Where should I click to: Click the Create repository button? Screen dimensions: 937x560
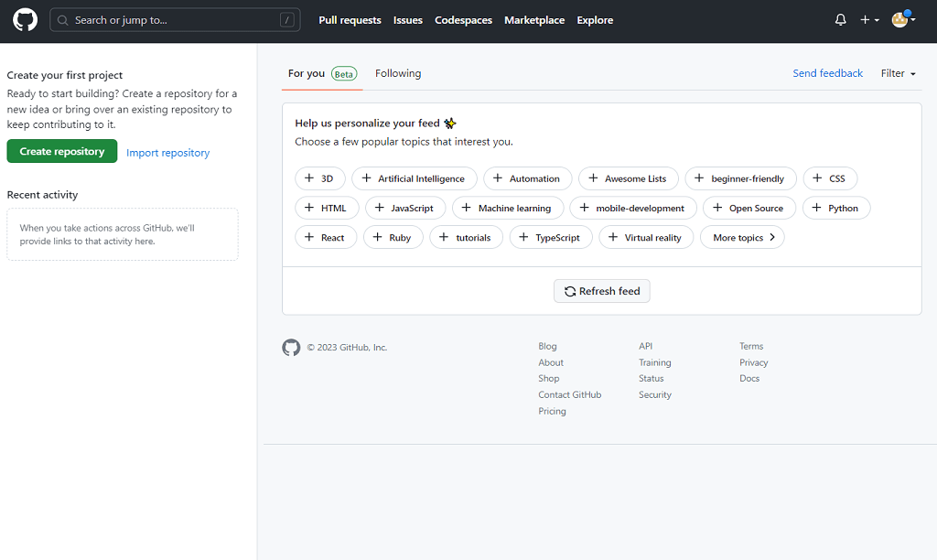[x=62, y=151]
